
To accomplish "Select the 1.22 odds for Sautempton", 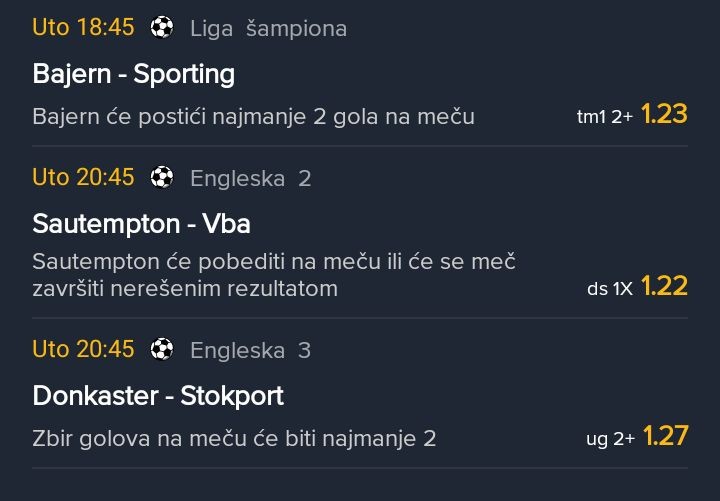I will coord(664,287).
